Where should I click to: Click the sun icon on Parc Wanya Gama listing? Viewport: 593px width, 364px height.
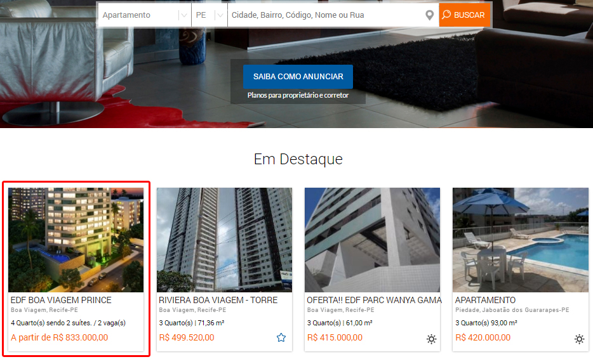coord(432,339)
